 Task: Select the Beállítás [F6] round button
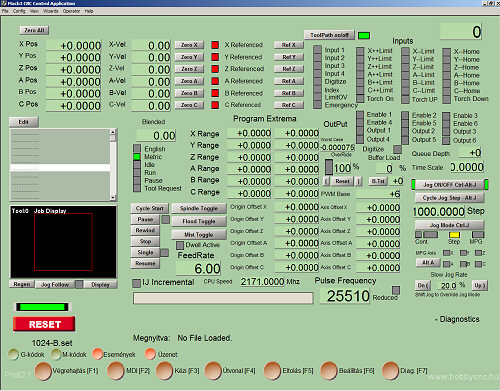(x=329, y=371)
